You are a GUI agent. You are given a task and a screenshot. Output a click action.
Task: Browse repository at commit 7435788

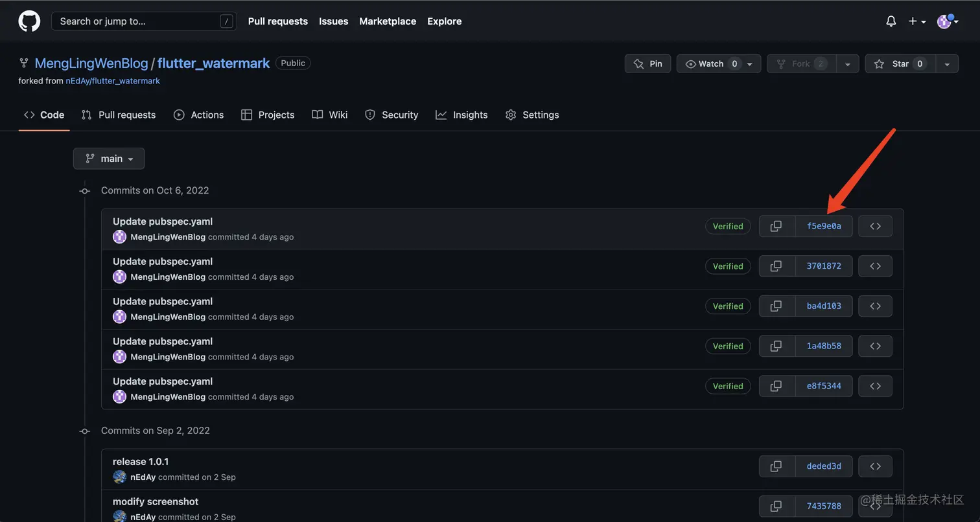(875, 506)
